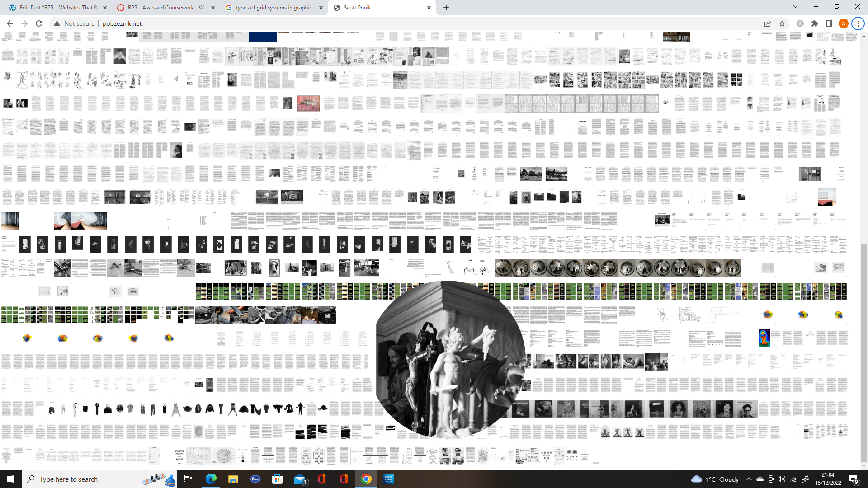
Task: Reload the pobzeznik.net page
Action: 39,23
